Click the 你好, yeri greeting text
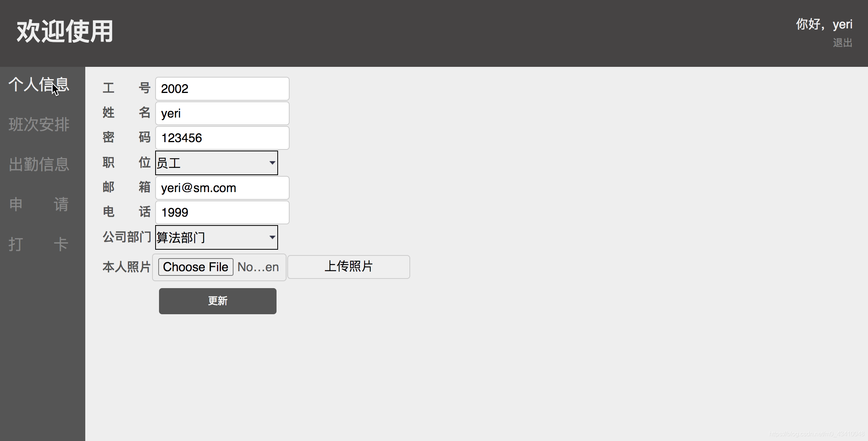This screenshot has width=868, height=441. tap(824, 24)
